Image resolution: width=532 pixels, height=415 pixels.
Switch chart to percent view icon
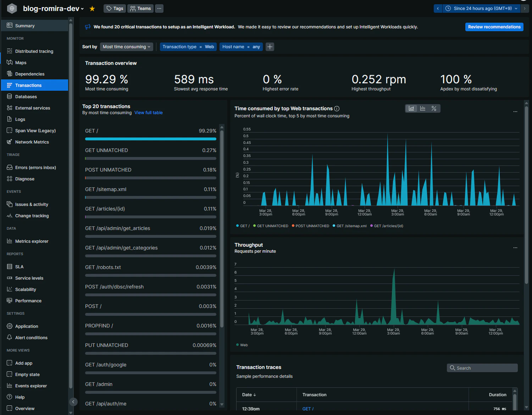click(434, 108)
